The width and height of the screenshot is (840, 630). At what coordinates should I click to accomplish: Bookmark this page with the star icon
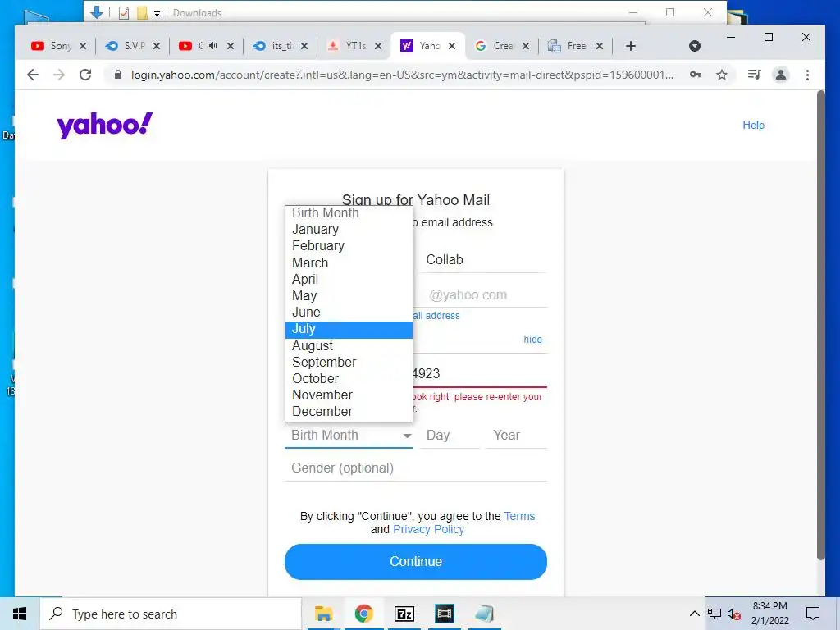[722, 75]
